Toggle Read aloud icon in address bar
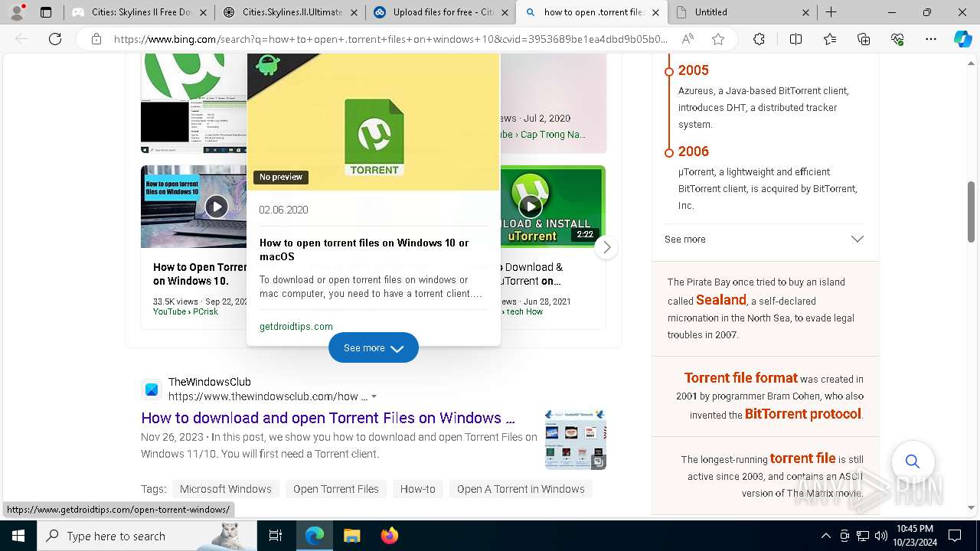Screen dimensions: 980x551 pyautogui.click(x=688, y=39)
